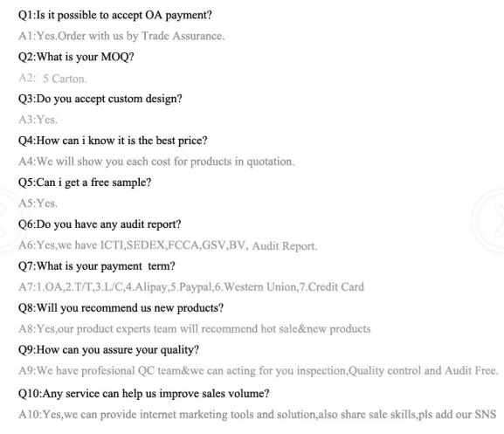Screen dimensions: 504x434
Task: Click the 'What is your MOQ?' question
Action: click(x=76, y=57)
